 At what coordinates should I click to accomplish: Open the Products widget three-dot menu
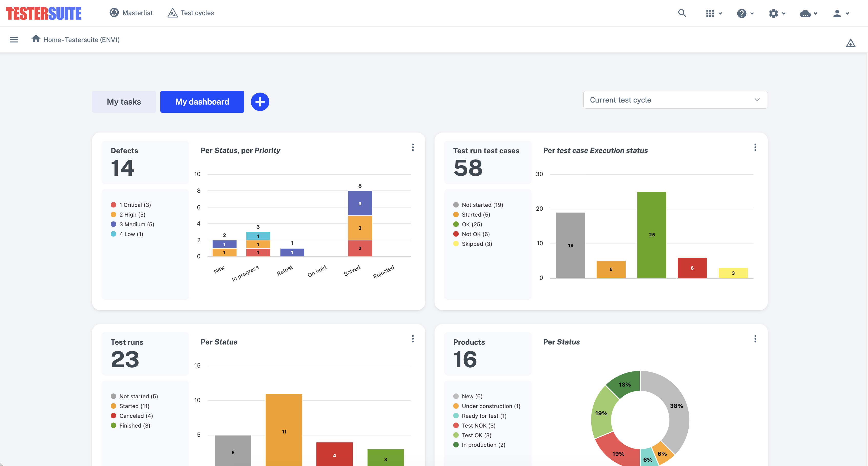[755, 339]
